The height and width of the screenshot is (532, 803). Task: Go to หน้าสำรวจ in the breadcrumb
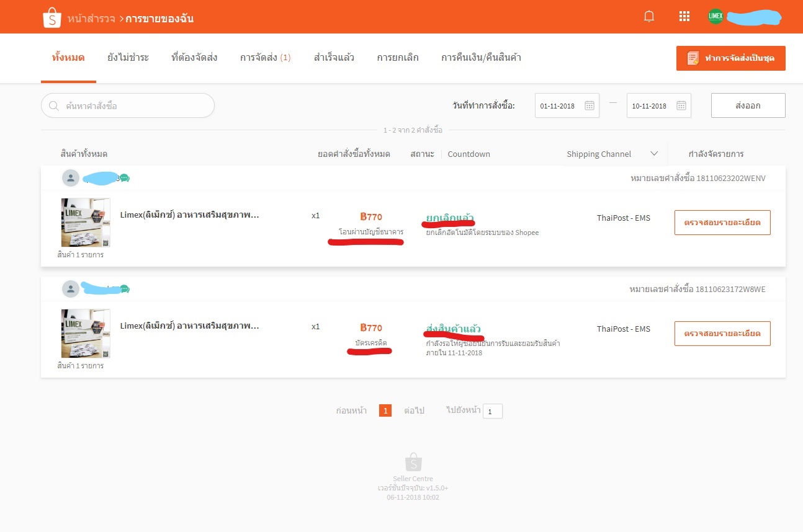click(92, 19)
